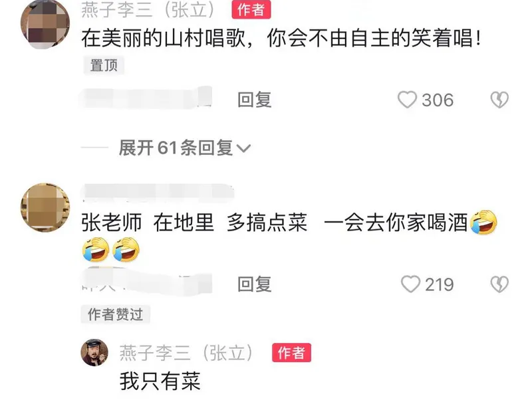532x400 pixels.
Task: Open the 燕子李三（张立）name in the reply
Action: click(186, 353)
